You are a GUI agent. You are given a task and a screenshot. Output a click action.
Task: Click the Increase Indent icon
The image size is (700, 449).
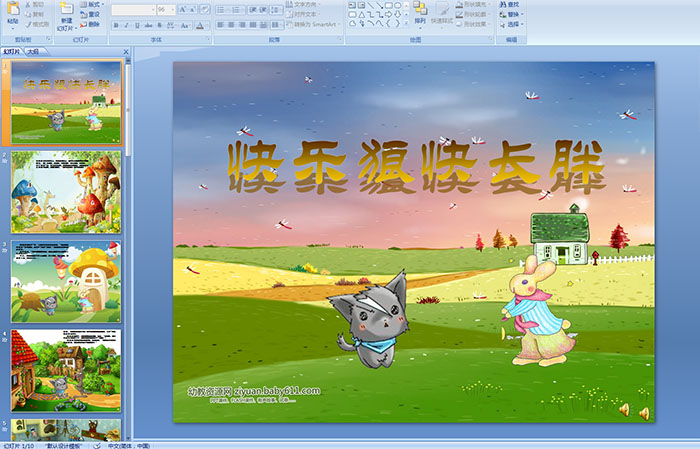tap(263, 10)
